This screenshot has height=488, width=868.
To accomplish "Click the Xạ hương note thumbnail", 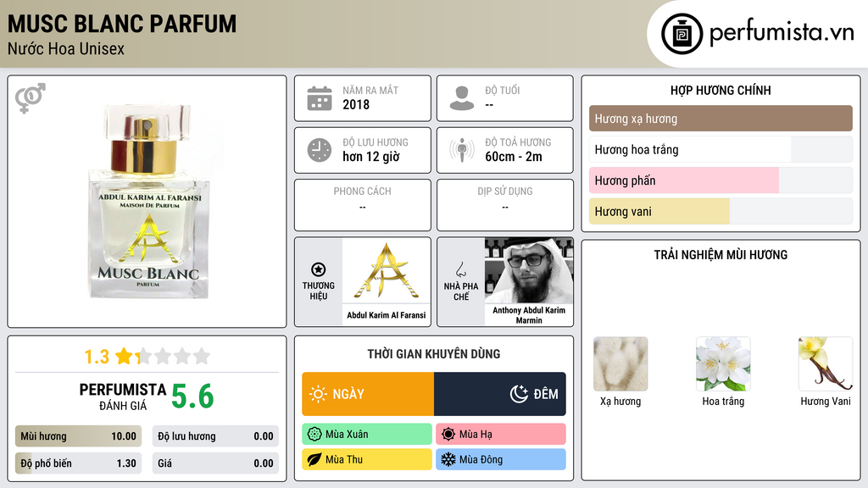I will point(620,364).
